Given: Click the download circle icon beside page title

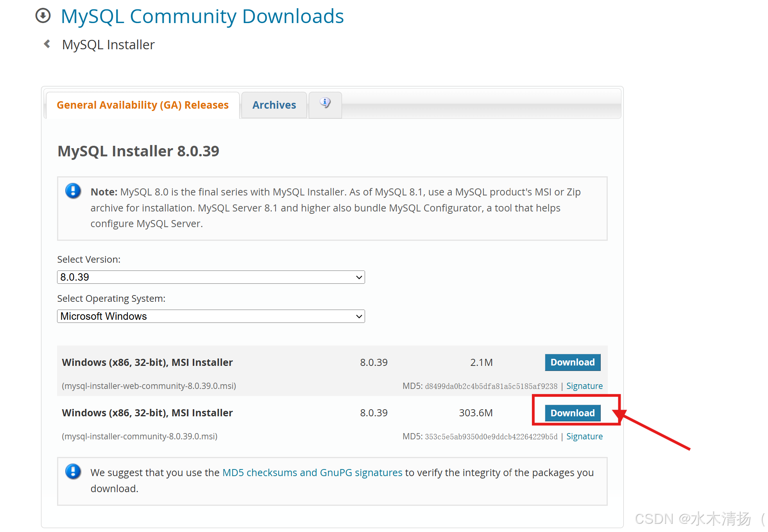Looking at the screenshot, I should coord(43,16).
